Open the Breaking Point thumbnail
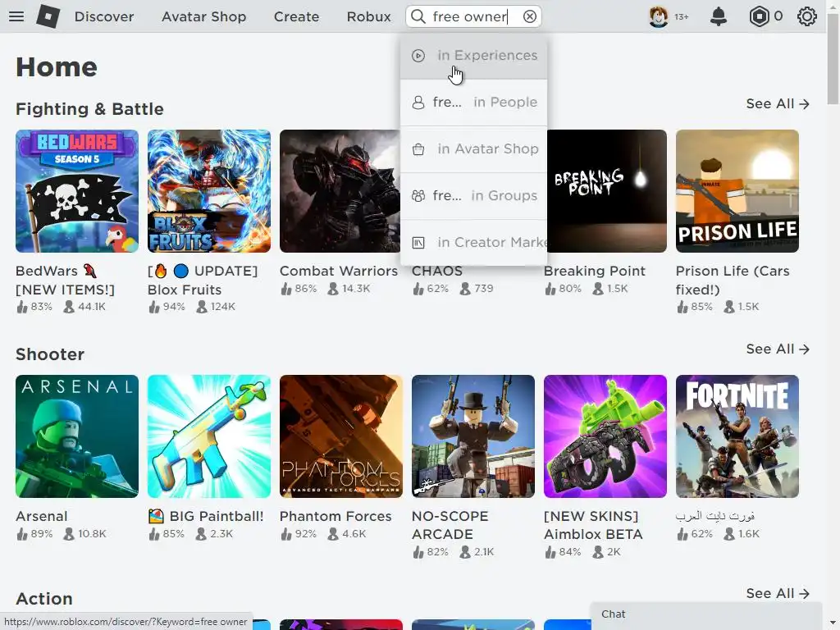Image resolution: width=840 pixels, height=630 pixels. click(607, 191)
